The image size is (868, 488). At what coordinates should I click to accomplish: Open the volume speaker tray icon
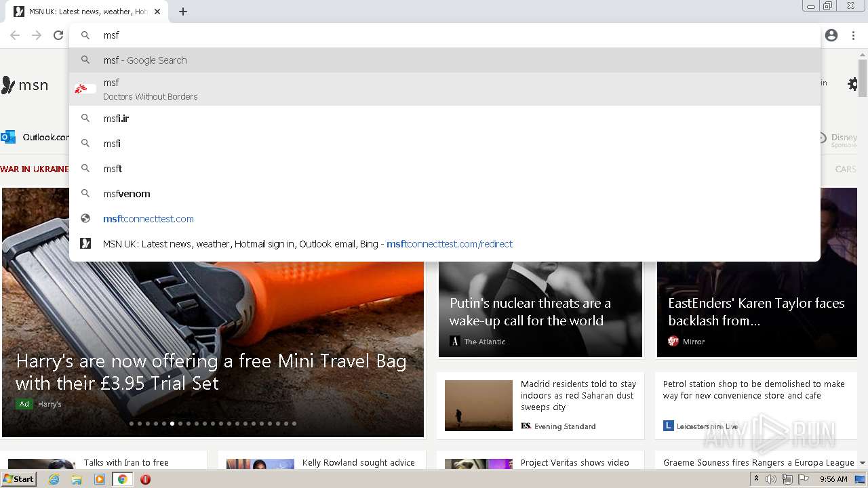[x=771, y=479]
